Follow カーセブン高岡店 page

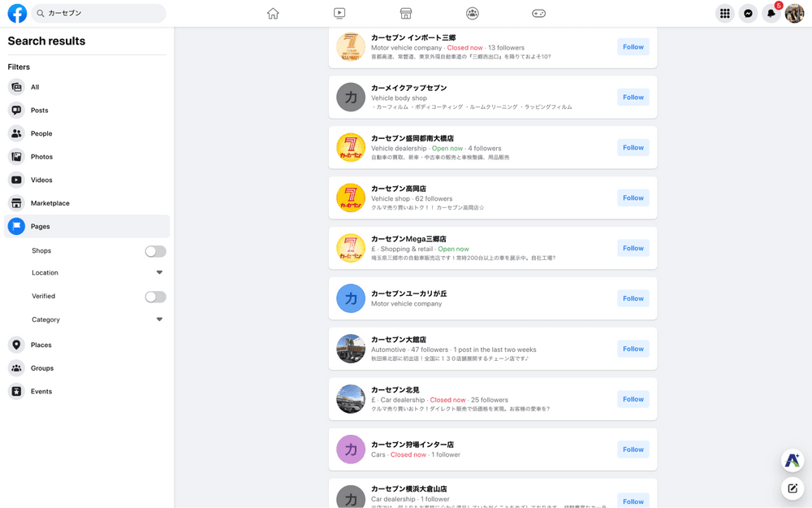point(633,198)
